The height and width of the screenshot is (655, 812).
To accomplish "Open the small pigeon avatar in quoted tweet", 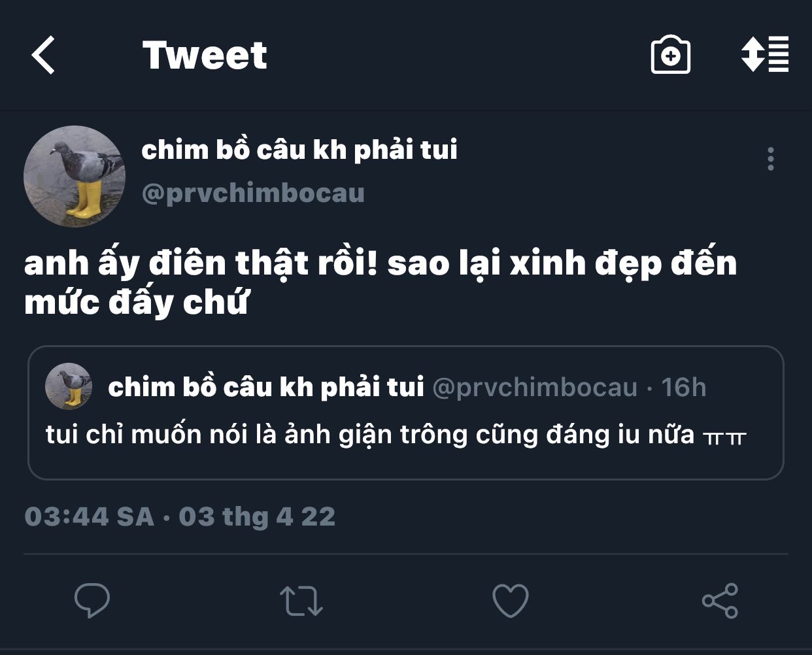I will (x=69, y=386).
